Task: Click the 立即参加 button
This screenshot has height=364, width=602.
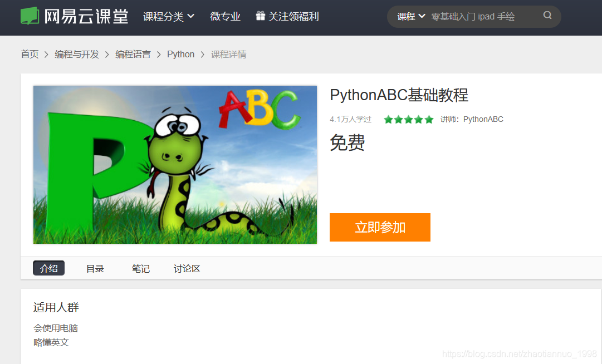Action: pos(380,228)
